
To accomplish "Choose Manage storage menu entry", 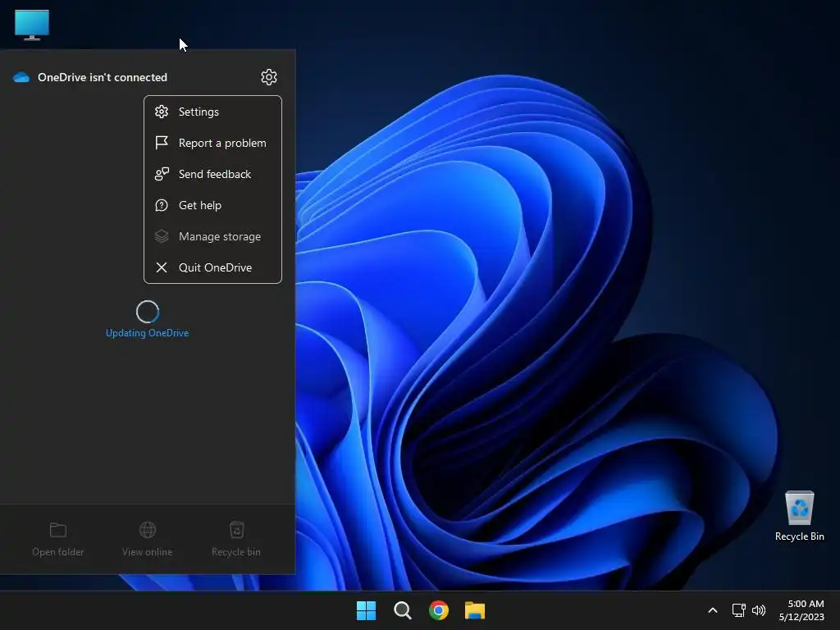I will click(x=212, y=236).
